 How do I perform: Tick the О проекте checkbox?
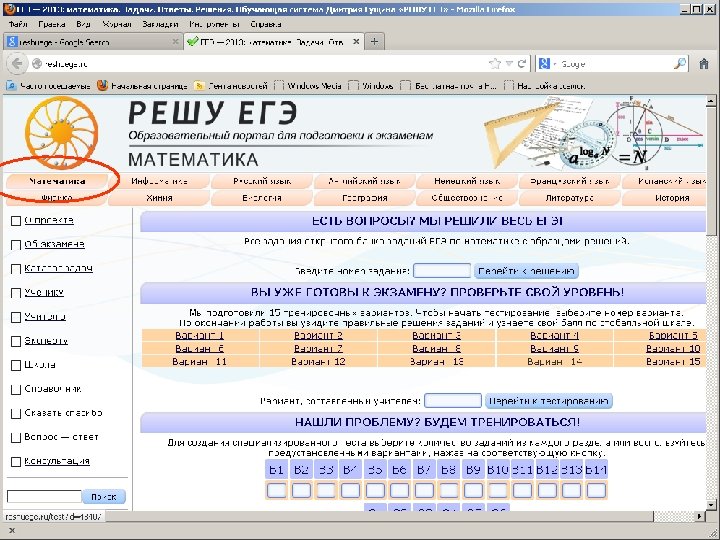point(16,221)
